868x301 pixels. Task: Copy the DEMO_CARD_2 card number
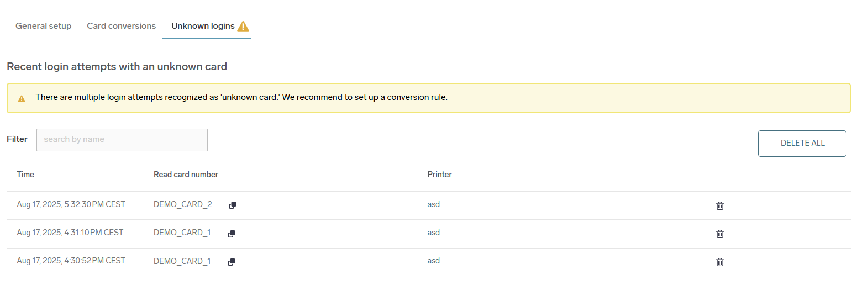coord(233,205)
